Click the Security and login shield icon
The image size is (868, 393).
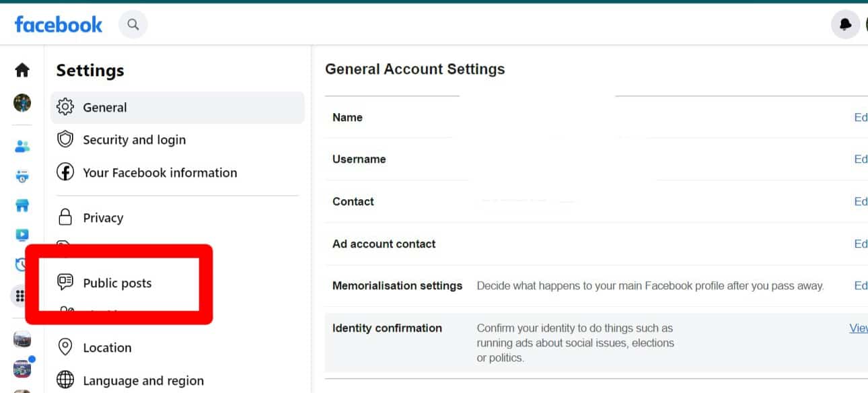point(65,139)
